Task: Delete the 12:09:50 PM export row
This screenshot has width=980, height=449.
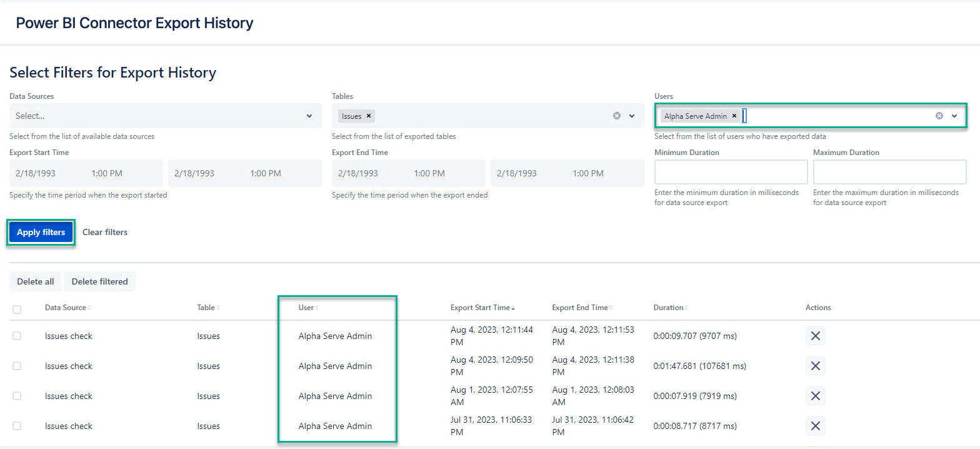Action: [815, 366]
